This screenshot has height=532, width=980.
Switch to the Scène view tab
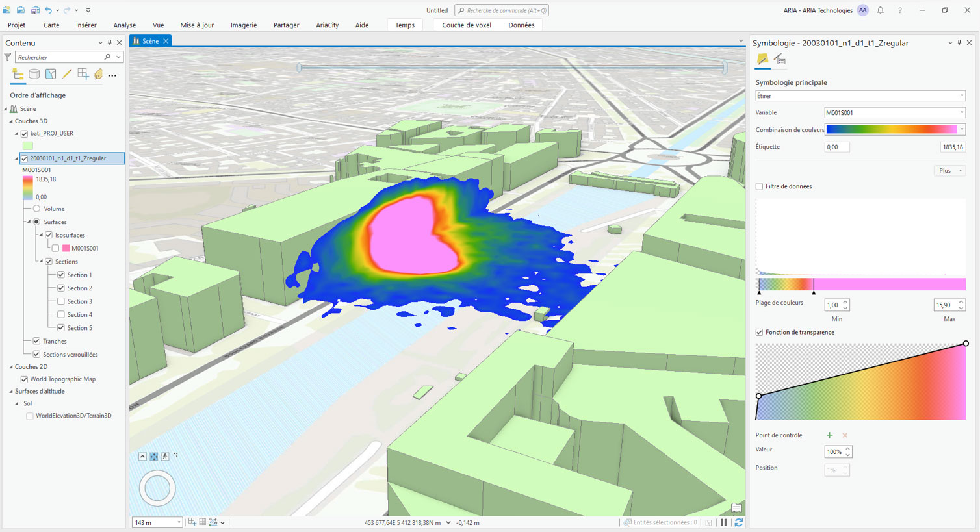150,41
